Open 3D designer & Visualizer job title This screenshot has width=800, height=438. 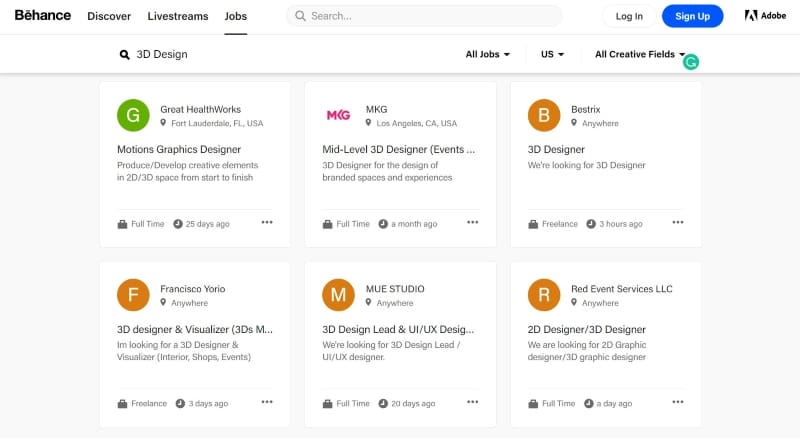[195, 330]
